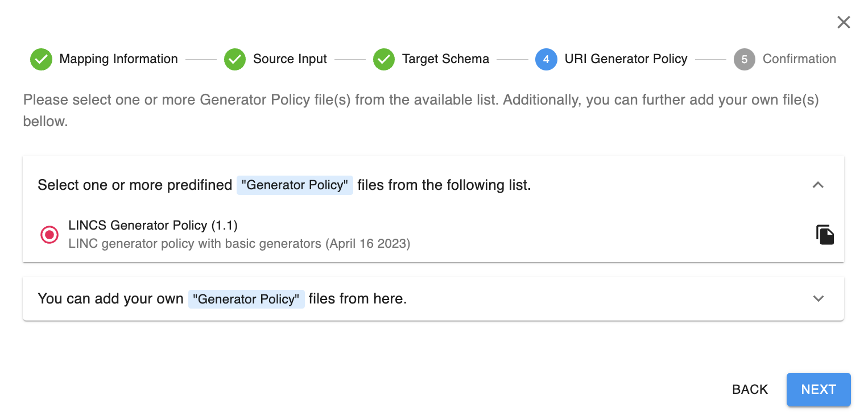Screen dimensions: 868x416
Task: Click the 'Select one or more predifined' header
Action: tap(284, 185)
